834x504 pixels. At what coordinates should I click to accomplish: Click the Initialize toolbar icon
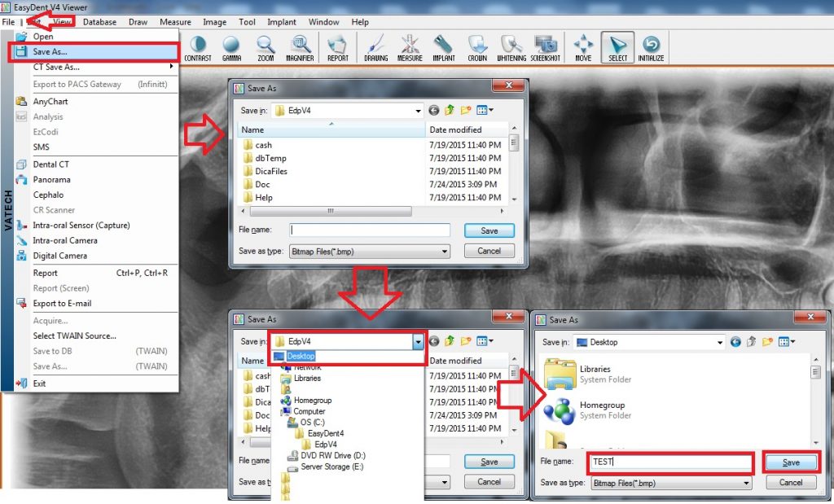tap(651, 48)
